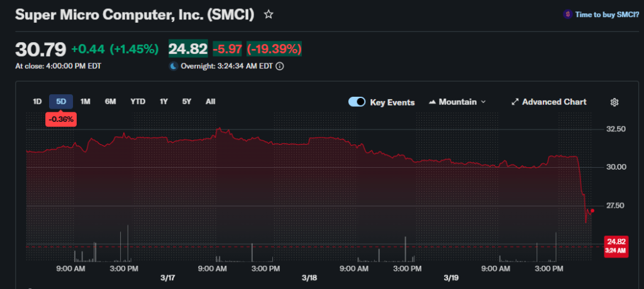
Task: Click the purple Time to buy icon
Action: tap(567, 14)
